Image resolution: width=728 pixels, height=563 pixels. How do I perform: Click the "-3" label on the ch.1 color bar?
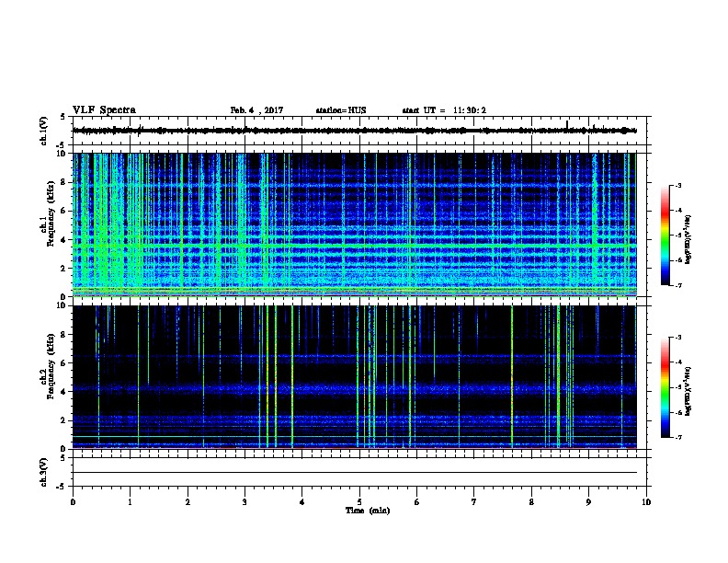pyautogui.click(x=677, y=185)
